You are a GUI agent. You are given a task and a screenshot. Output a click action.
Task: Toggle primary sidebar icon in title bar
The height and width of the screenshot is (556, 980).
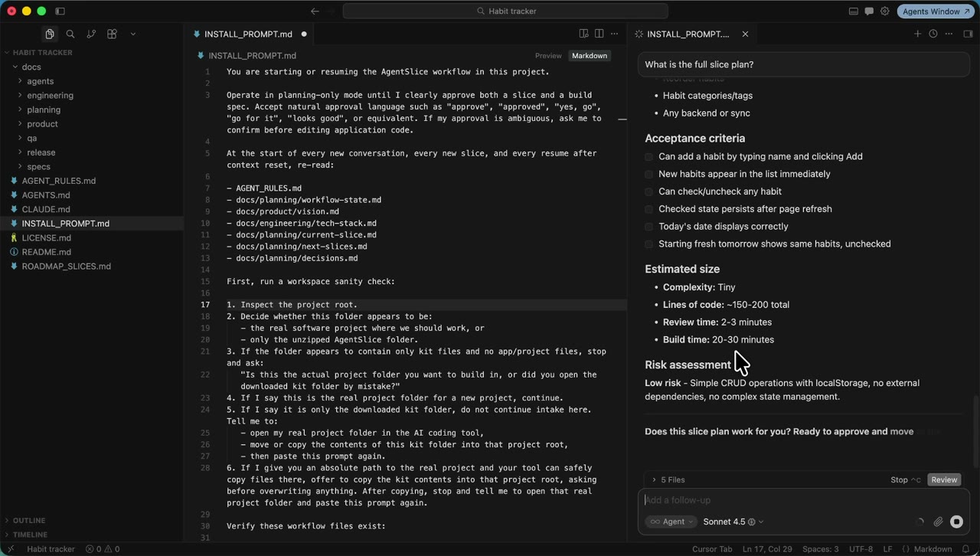[x=60, y=11]
